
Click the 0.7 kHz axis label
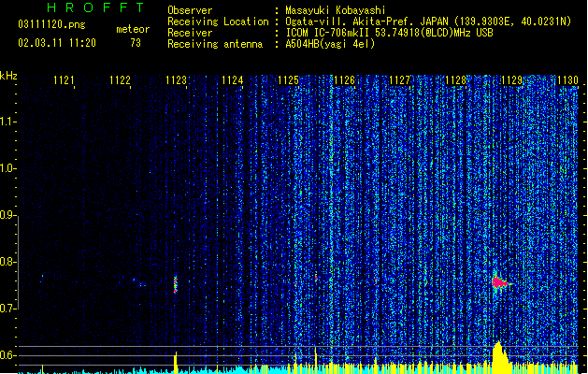(7, 309)
